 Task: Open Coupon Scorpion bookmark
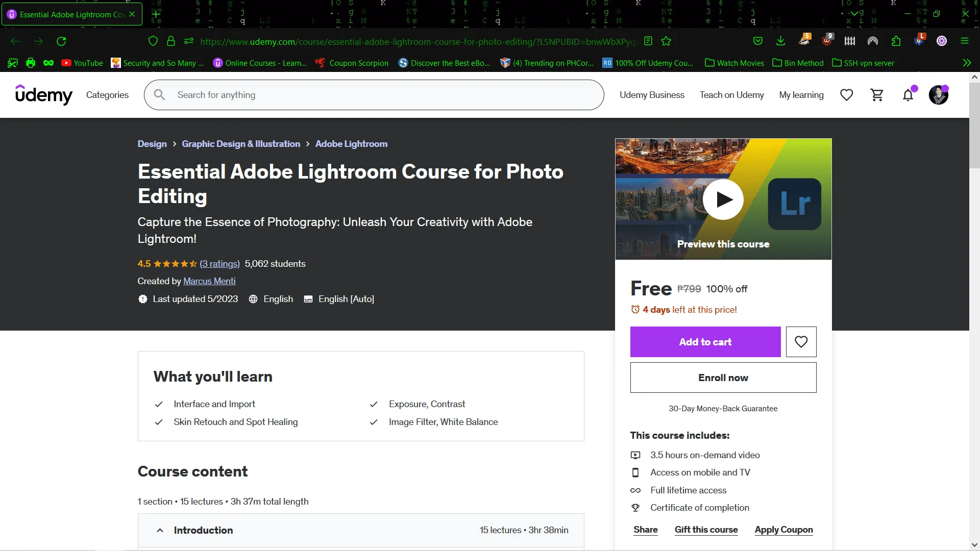[x=352, y=63]
